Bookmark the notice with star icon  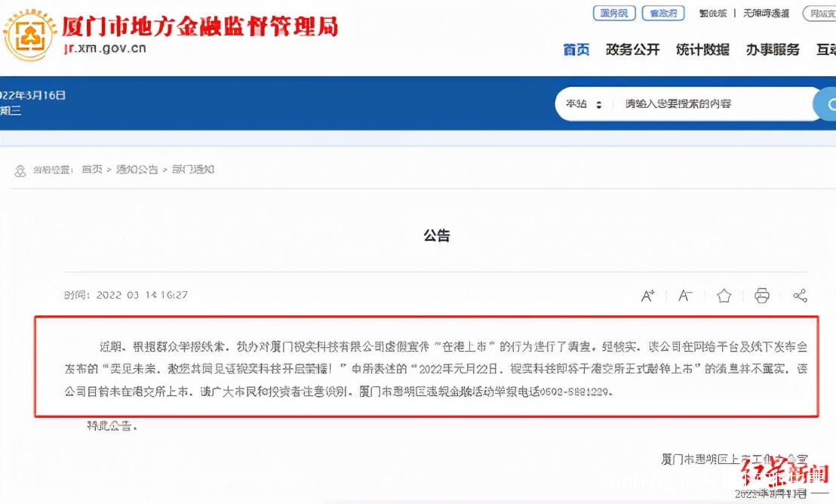(724, 296)
